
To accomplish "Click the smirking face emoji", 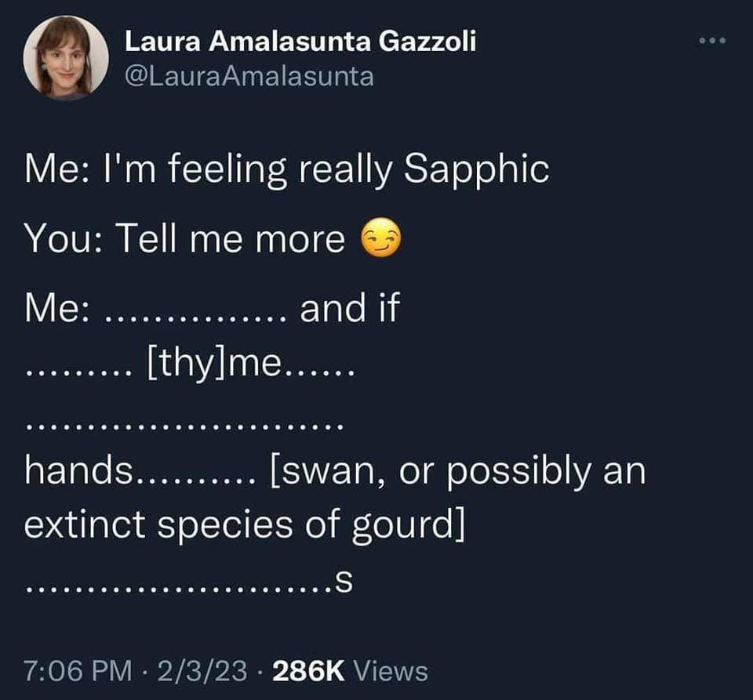I will (x=380, y=241).
